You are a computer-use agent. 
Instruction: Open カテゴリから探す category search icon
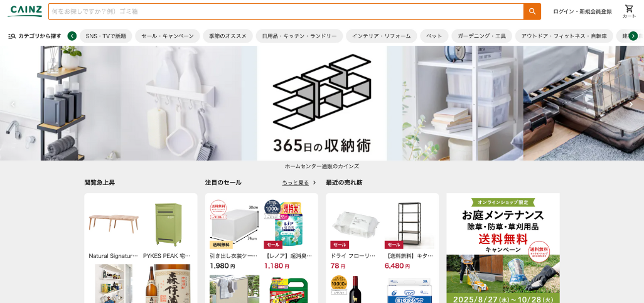[x=12, y=36]
